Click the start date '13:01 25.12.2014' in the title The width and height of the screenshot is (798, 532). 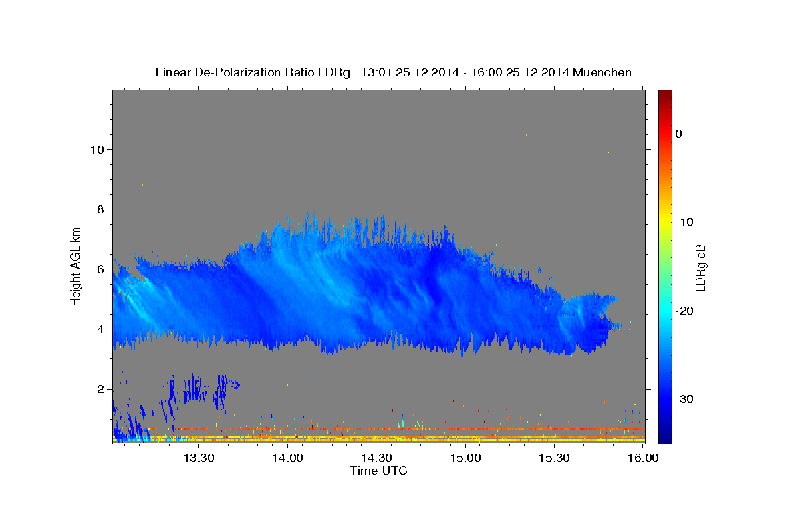pos(409,72)
